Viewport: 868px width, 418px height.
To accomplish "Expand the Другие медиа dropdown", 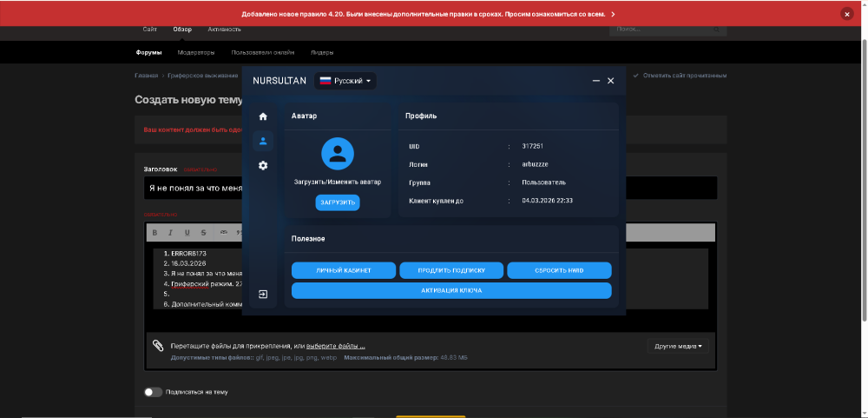I will point(678,346).
